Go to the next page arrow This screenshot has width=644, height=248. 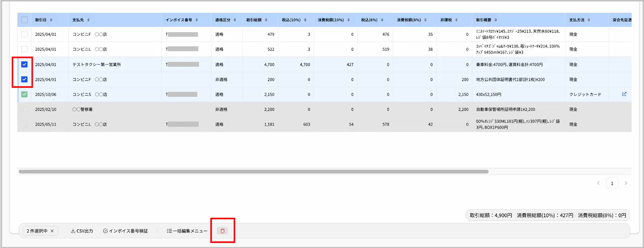click(x=626, y=183)
